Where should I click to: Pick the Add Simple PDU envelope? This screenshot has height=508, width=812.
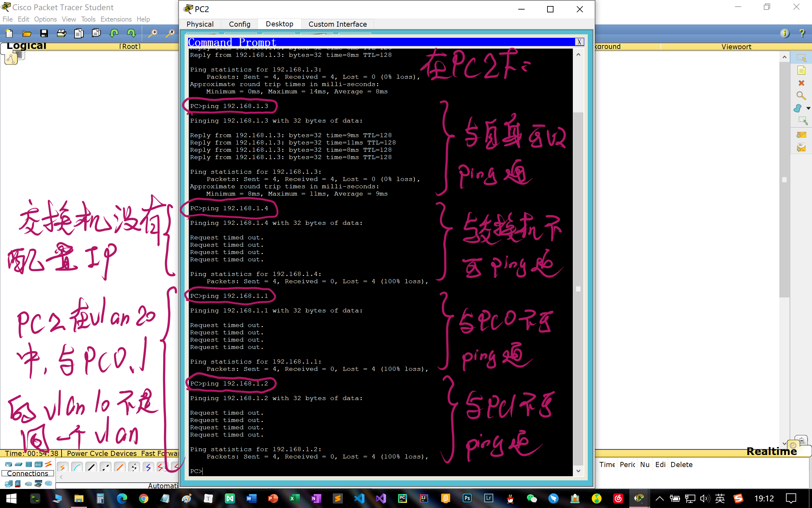coord(801,135)
